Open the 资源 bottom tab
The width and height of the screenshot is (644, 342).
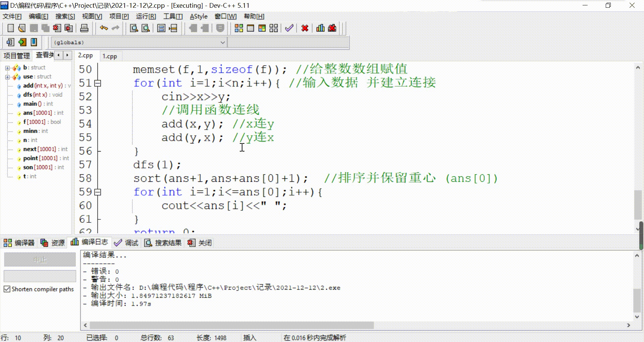52,243
